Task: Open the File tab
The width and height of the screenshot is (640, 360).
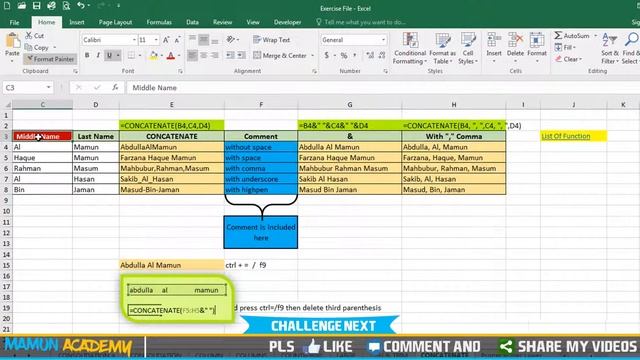Action: pos(14,22)
